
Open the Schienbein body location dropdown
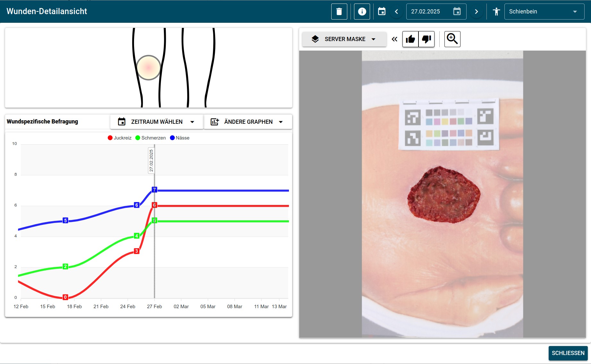(544, 12)
